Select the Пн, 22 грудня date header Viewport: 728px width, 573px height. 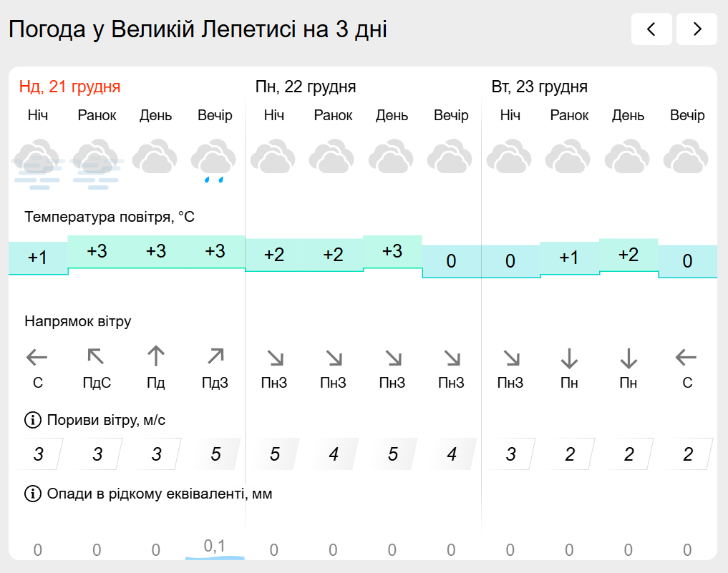[x=306, y=87]
